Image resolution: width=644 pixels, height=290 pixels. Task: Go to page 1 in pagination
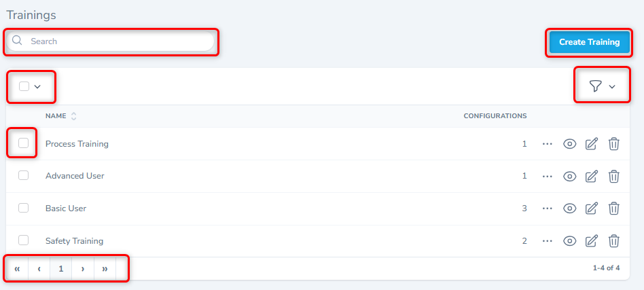pos(61,268)
